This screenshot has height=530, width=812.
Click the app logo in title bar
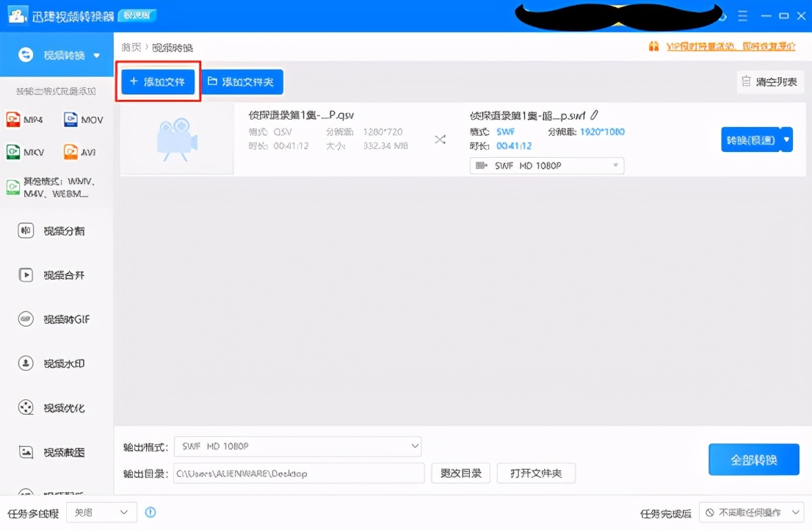pos(18,15)
